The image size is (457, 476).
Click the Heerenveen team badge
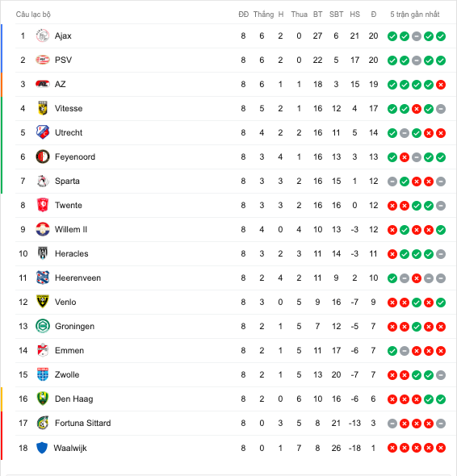pyautogui.click(x=43, y=278)
